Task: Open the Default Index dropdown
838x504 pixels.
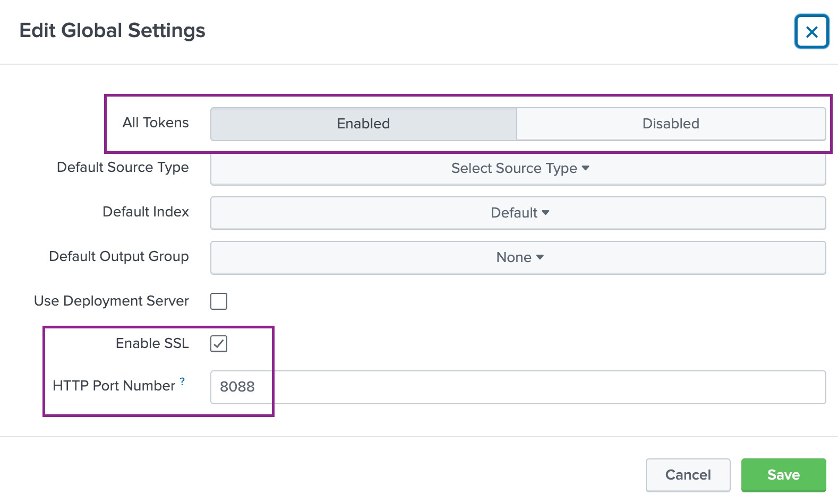Action: [x=518, y=213]
